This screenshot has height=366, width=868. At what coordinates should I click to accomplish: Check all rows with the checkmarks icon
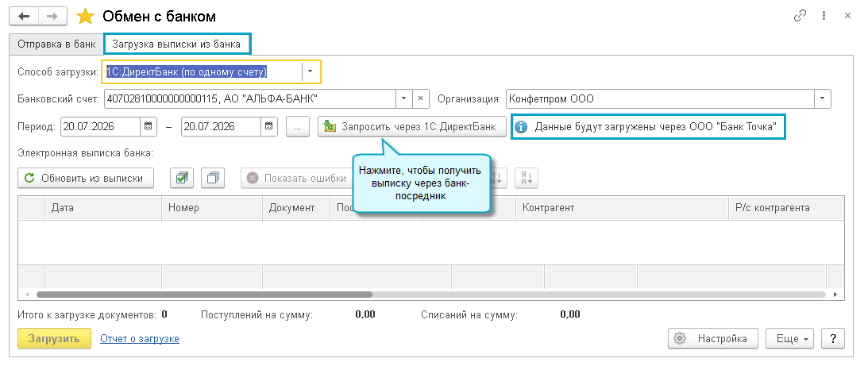coord(181,179)
